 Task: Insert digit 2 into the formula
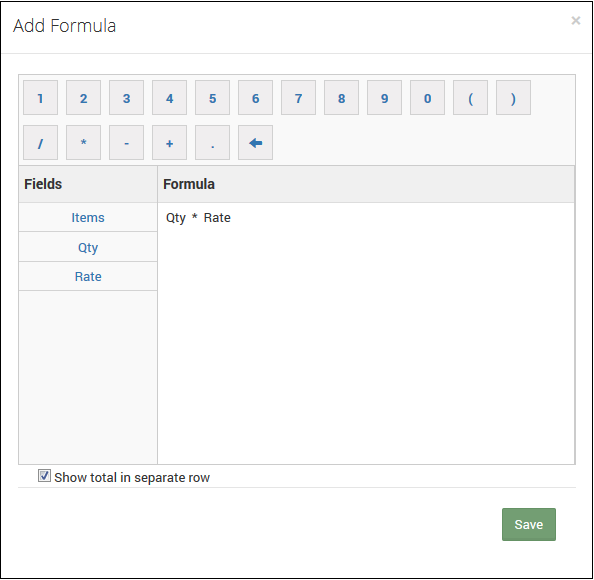(x=83, y=98)
